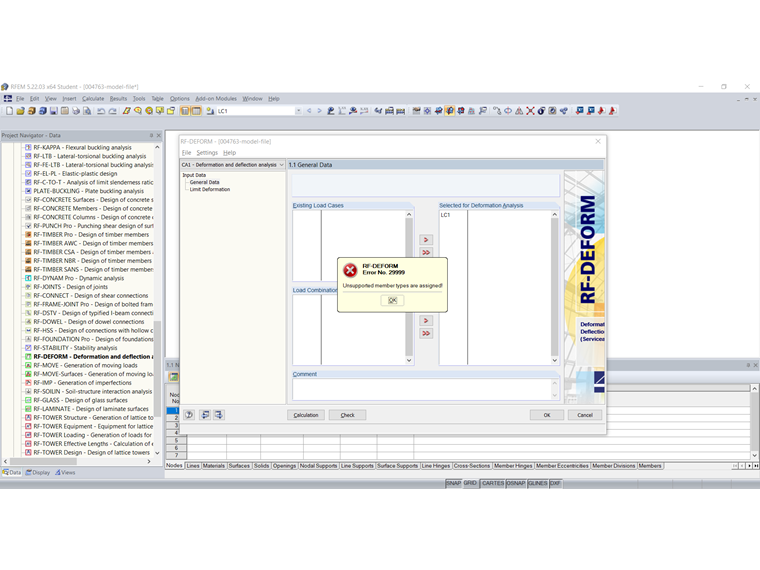Click the table toolbar icon under 1.1 header
760x570 pixels.
pyautogui.click(x=173, y=377)
